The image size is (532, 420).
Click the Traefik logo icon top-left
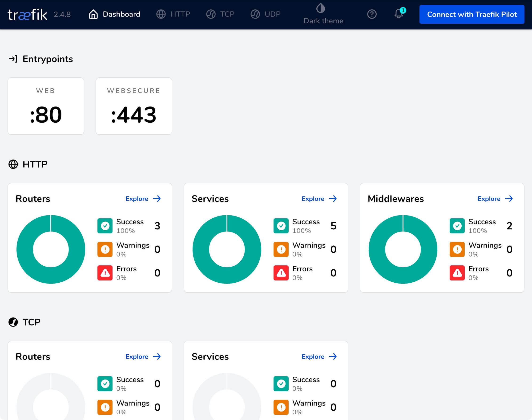[27, 14]
